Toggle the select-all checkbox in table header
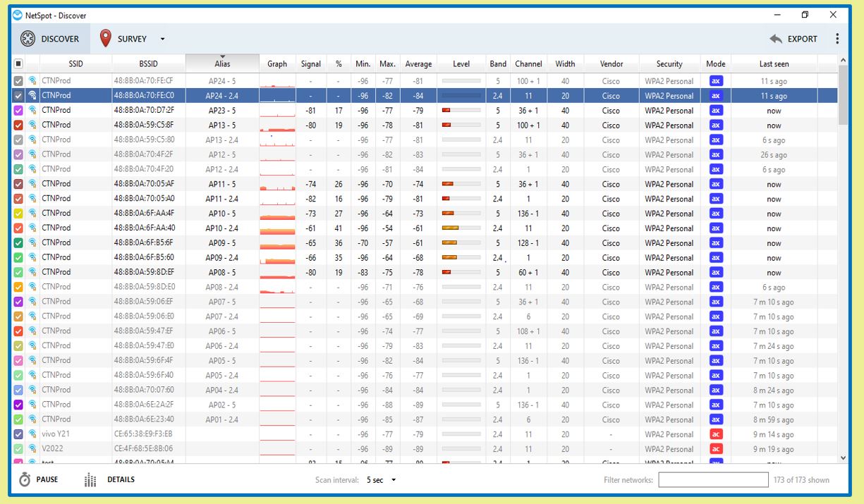This screenshot has width=864, height=504. coord(19,63)
